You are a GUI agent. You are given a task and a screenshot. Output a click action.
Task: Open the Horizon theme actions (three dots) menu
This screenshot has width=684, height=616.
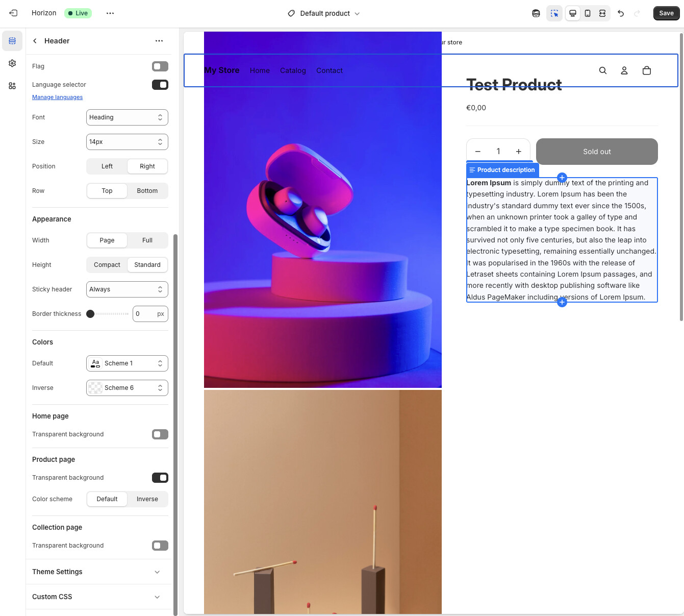(x=110, y=13)
